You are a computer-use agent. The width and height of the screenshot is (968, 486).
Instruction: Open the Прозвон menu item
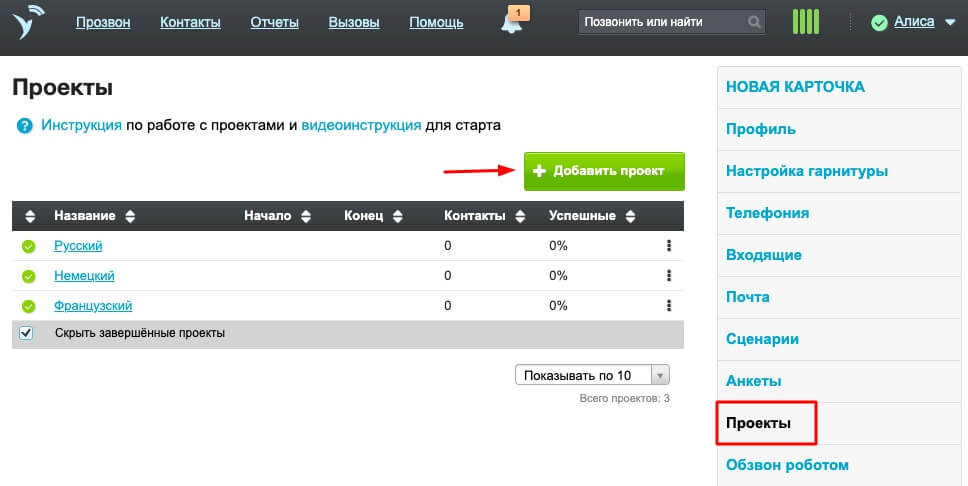click(103, 22)
